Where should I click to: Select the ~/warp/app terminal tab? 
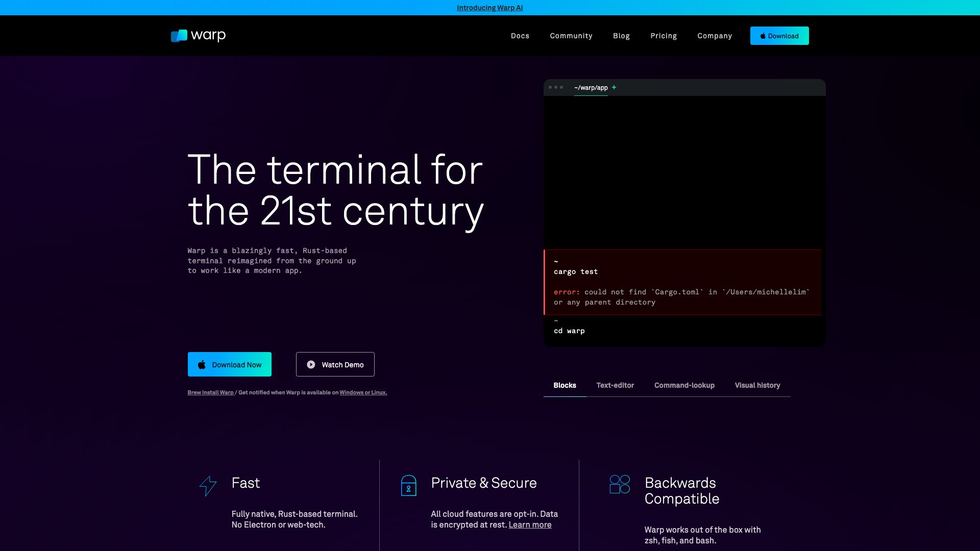pos(591,88)
